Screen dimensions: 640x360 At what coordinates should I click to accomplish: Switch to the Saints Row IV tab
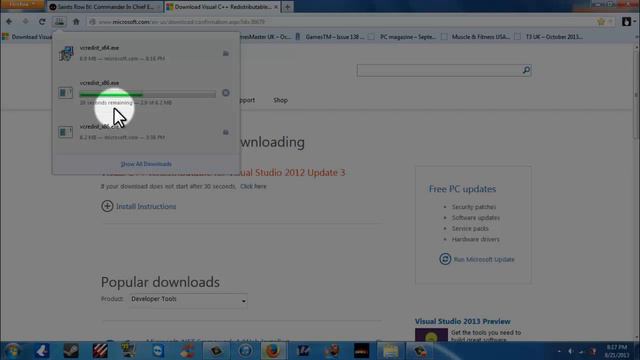coord(105,7)
